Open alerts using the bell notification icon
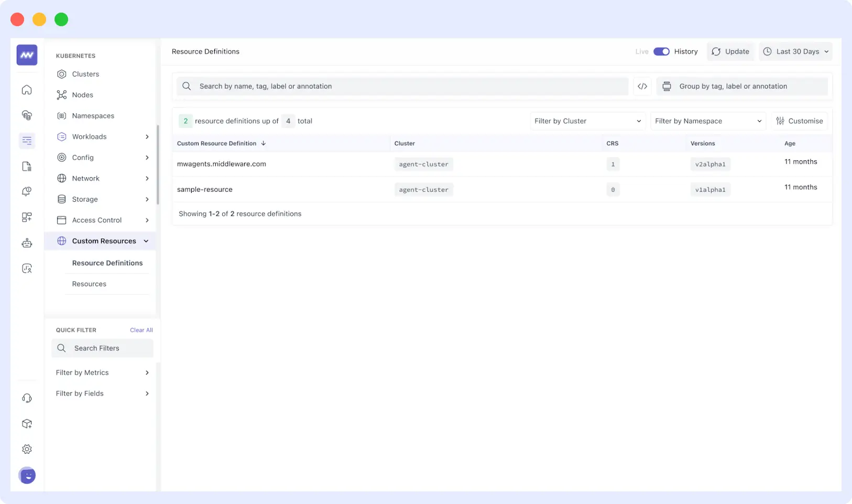 (26, 191)
